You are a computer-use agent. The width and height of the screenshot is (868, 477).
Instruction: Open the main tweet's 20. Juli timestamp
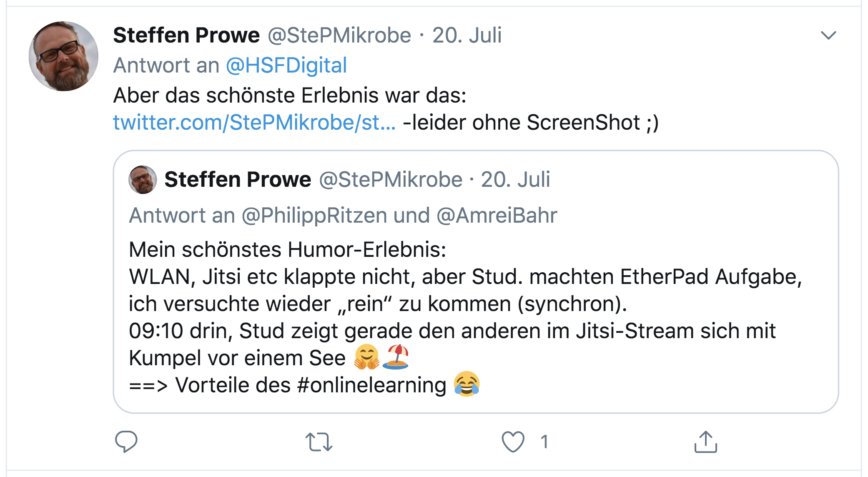click(467, 35)
